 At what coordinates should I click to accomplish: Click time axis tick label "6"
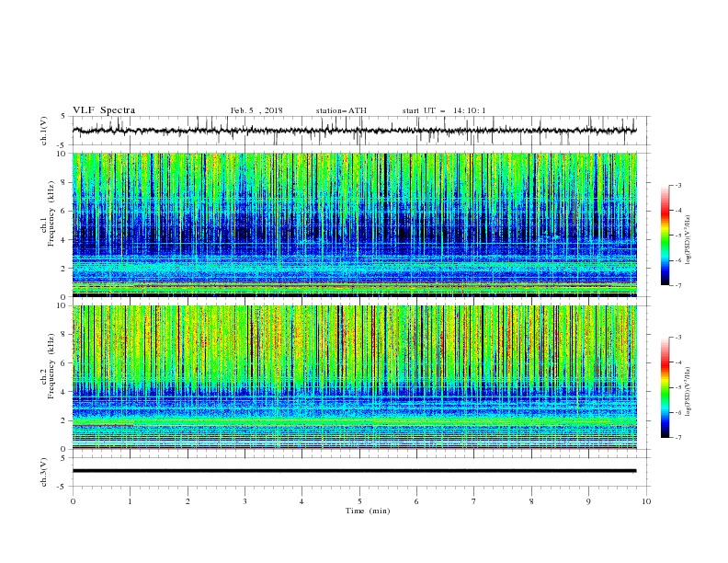coord(416,501)
